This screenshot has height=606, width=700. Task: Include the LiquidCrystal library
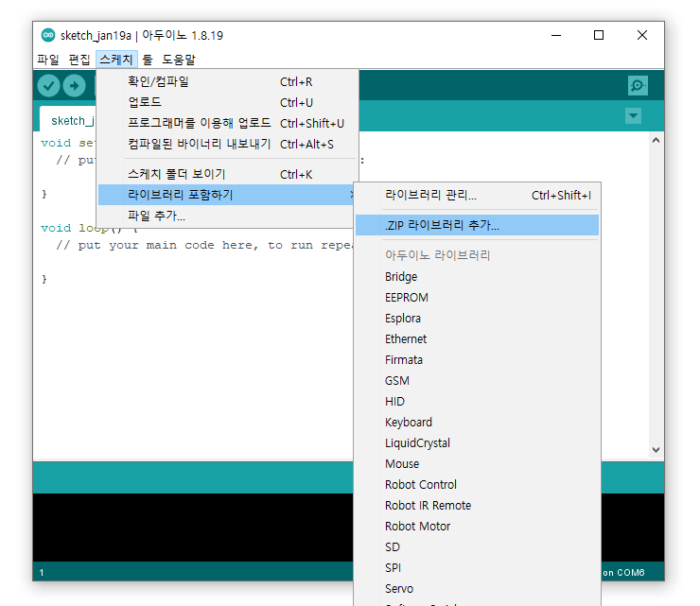[x=478, y=443]
